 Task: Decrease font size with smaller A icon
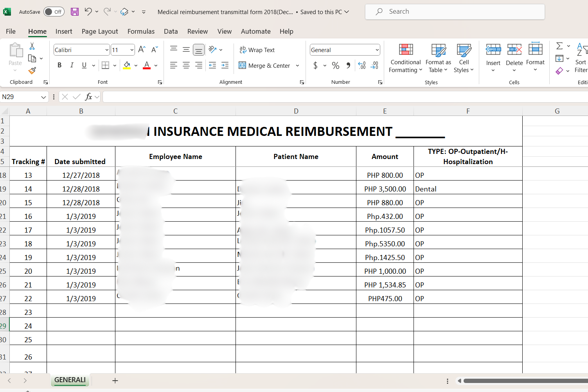[155, 49]
